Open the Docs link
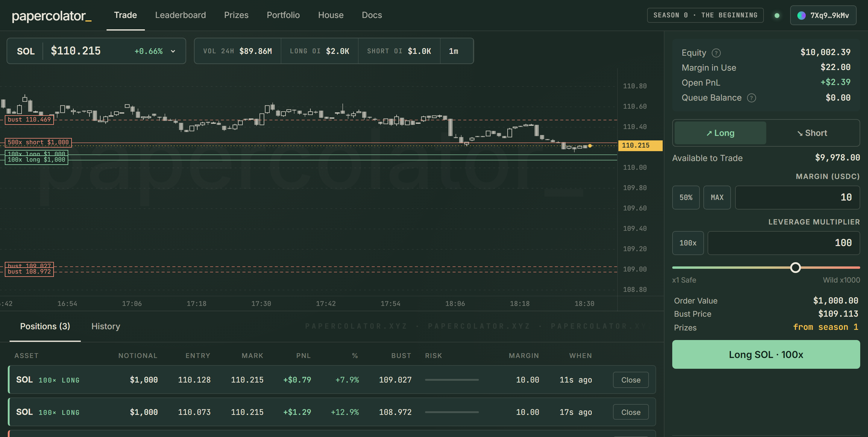This screenshot has height=437, width=868. pos(372,15)
